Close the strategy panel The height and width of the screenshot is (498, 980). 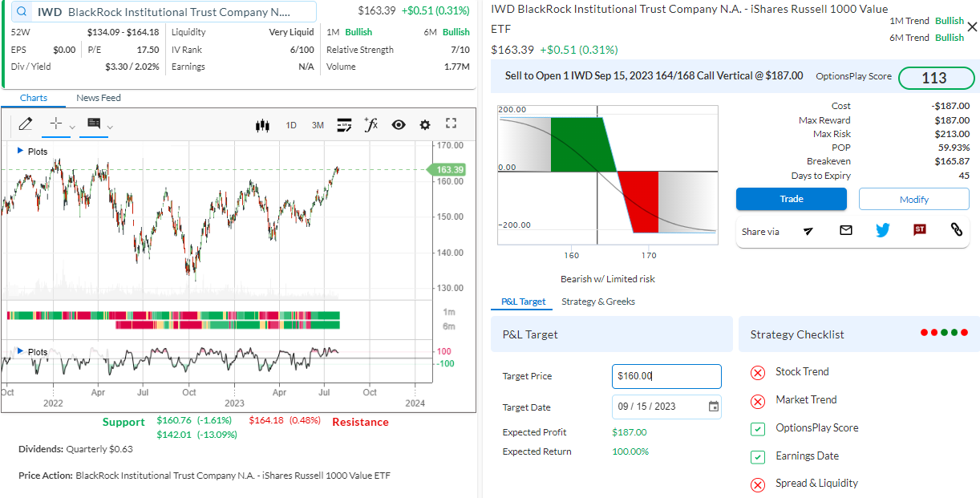click(x=973, y=27)
